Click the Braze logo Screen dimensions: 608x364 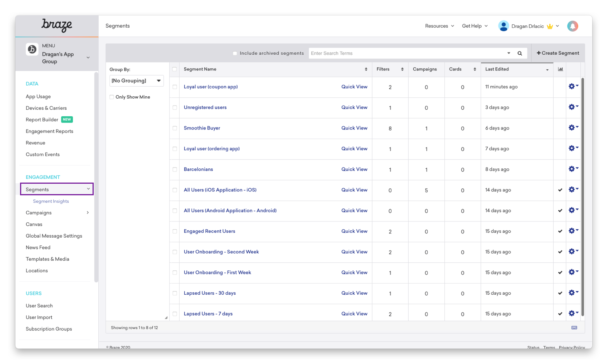(57, 25)
